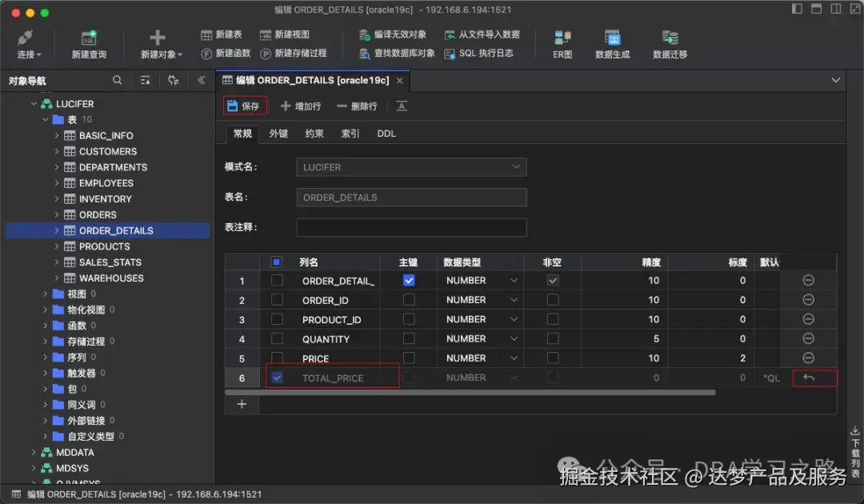Select the 常规 tab

point(242,134)
